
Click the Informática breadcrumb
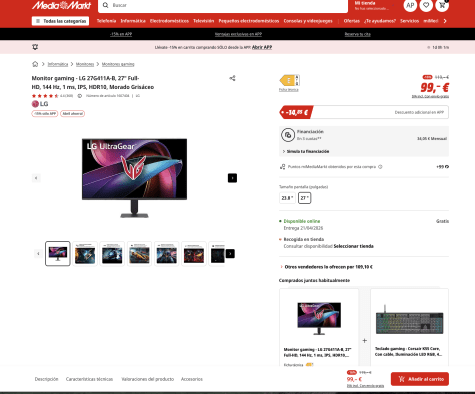tap(58, 64)
